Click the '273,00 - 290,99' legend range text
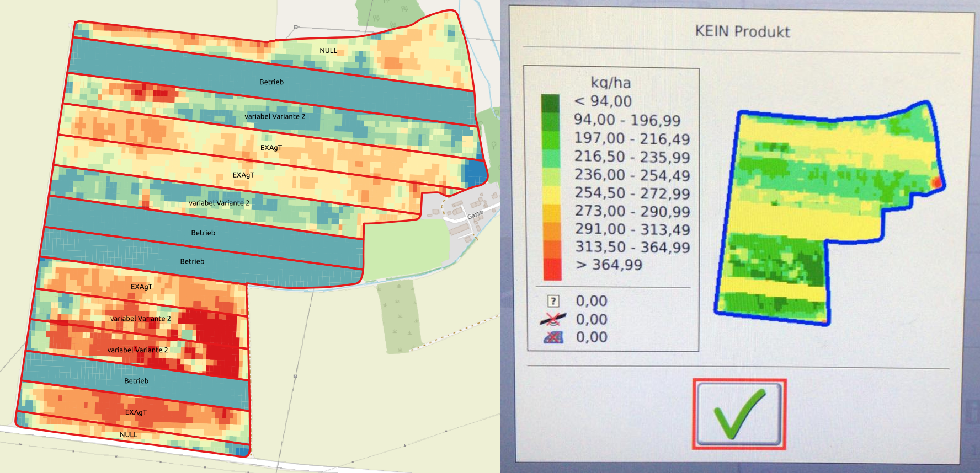This screenshot has width=980, height=473. click(632, 211)
